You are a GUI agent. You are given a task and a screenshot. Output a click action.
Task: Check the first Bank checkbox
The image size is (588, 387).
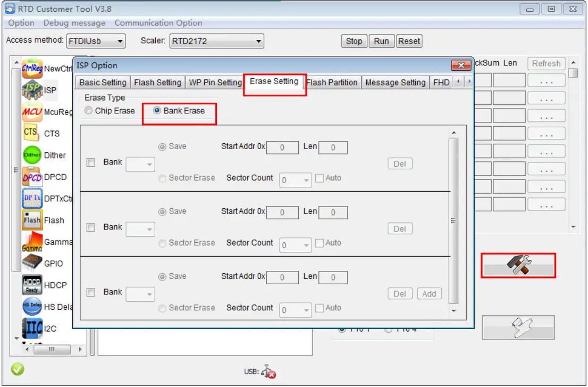[x=91, y=162]
